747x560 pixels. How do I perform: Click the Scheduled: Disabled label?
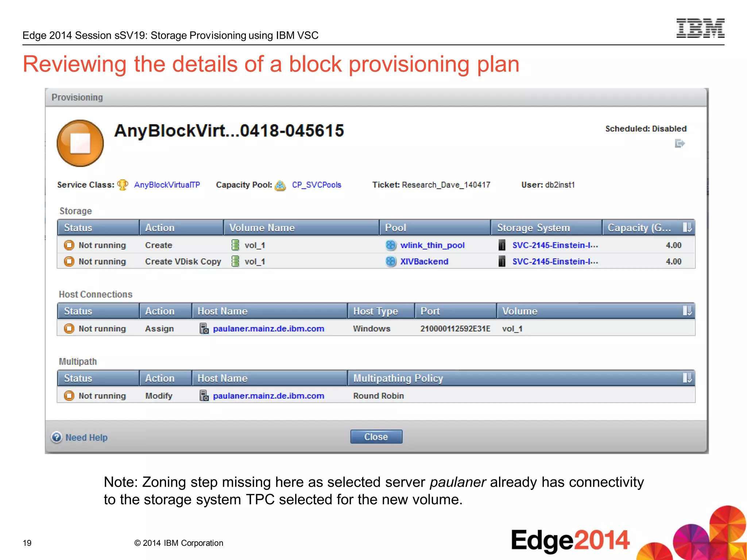(646, 129)
